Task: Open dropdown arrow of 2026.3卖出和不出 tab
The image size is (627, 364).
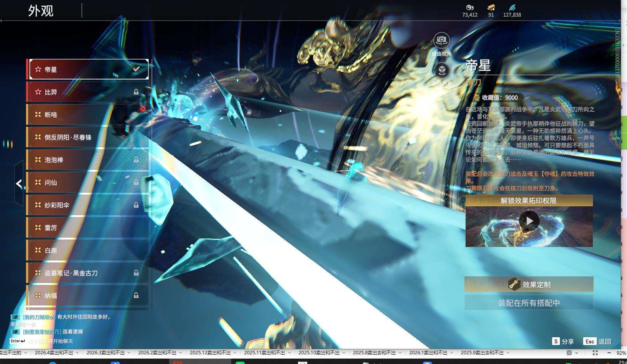Action: 129,353
